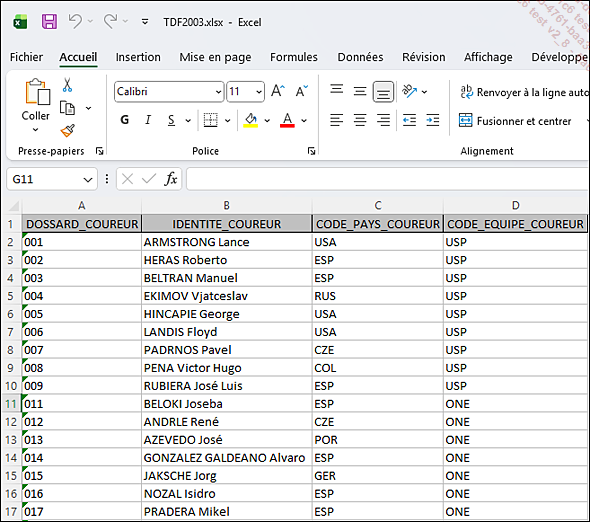The image size is (590, 522).
Task: Toggle bold G formatting
Action: point(125,120)
